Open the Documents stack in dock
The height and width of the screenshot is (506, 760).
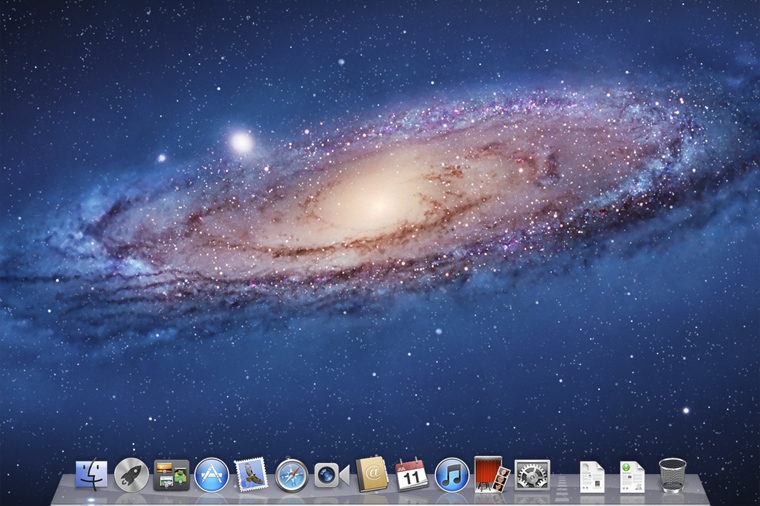pyautogui.click(x=592, y=477)
